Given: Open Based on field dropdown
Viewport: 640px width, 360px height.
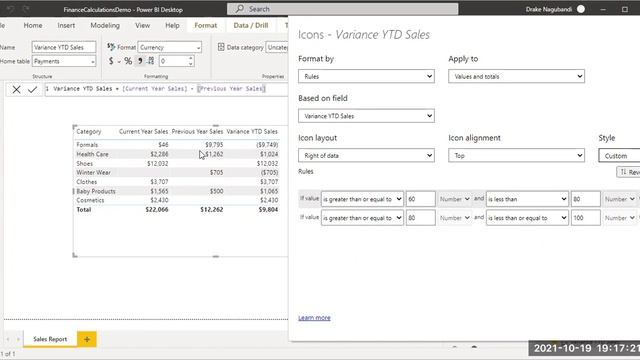Looking at the screenshot, I should point(366,116).
